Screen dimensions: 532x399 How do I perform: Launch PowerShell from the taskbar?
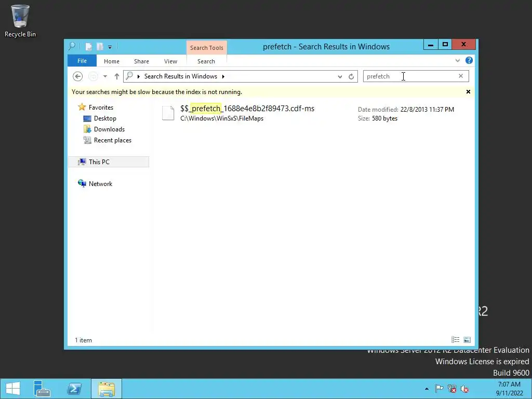click(x=74, y=389)
